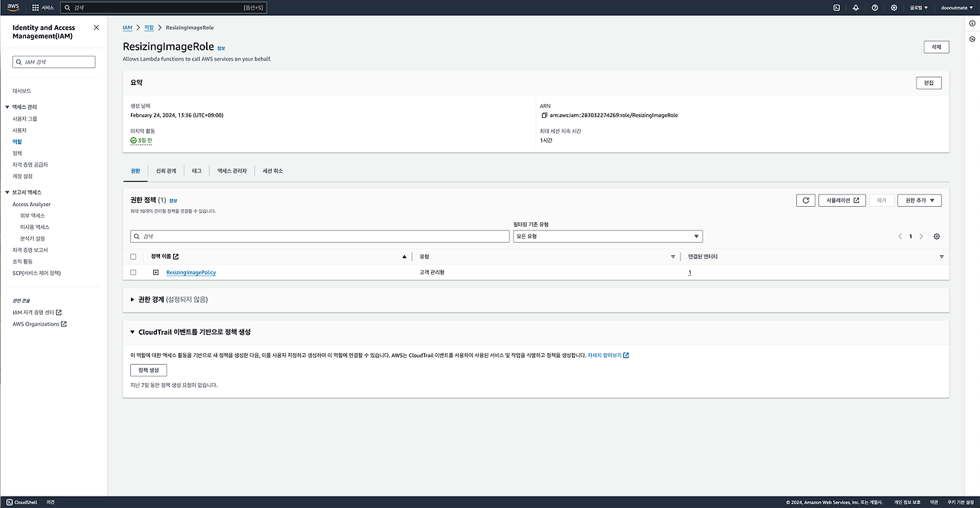Open the settings gear in top bar
The width and height of the screenshot is (980, 508).
pyautogui.click(x=894, y=7)
